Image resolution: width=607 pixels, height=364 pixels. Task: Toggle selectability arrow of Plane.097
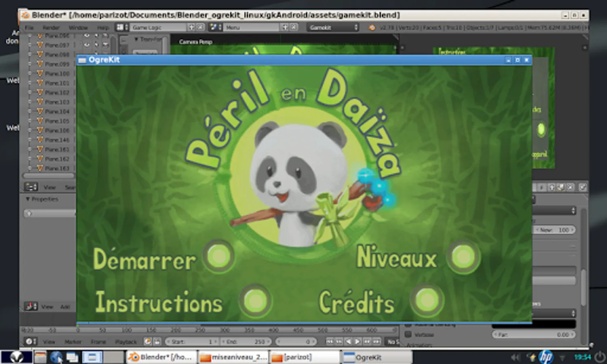pyautogui.click(x=96, y=45)
